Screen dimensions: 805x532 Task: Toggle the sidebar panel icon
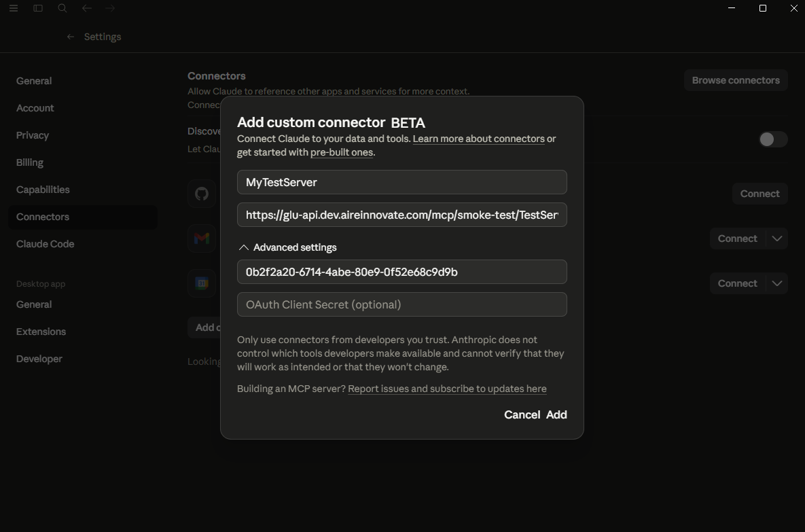(x=38, y=8)
